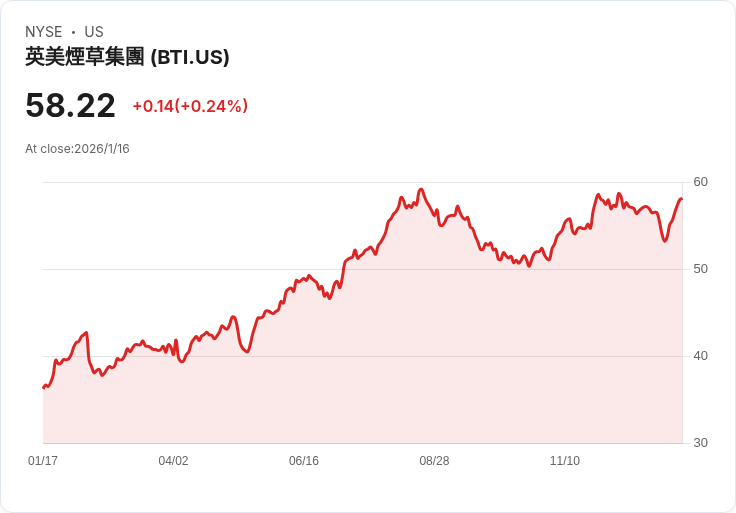The height and width of the screenshot is (513, 736).
Task: Select the 06/16 date on the axis
Action: [x=304, y=461]
